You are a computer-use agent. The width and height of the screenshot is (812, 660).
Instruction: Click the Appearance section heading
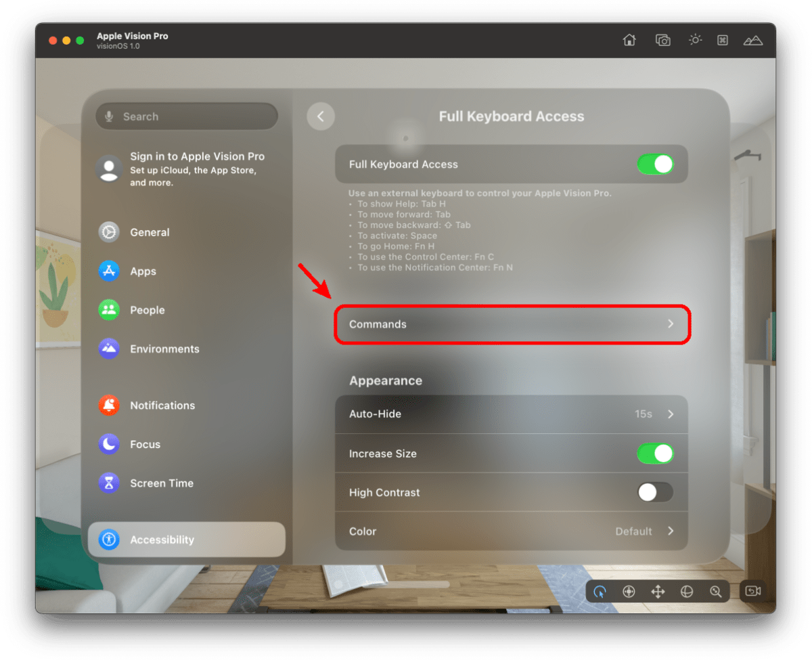(386, 380)
